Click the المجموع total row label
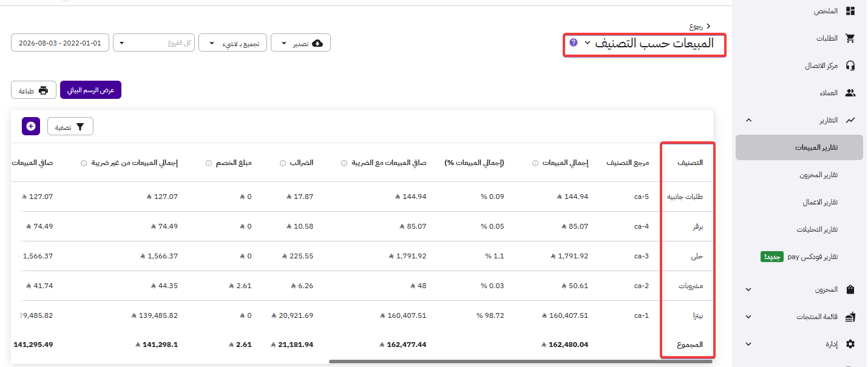The width and height of the screenshot is (868, 367). [690, 345]
